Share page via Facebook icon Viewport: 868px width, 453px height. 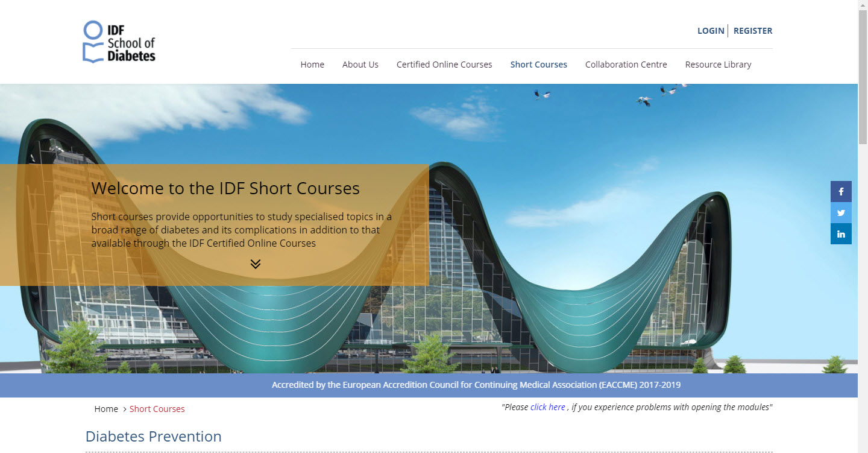click(x=841, y=191)
